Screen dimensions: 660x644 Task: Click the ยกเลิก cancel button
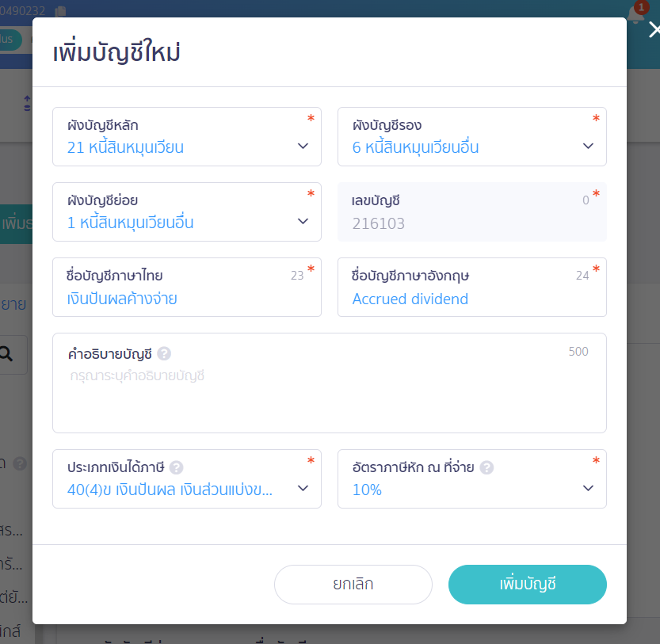coord(353,585)
